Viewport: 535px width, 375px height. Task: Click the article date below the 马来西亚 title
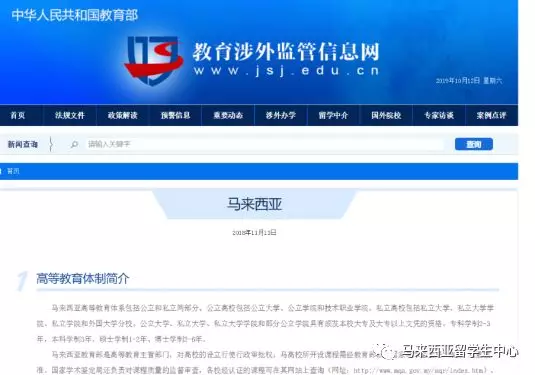pyautogui.click(x=254, y=233)
